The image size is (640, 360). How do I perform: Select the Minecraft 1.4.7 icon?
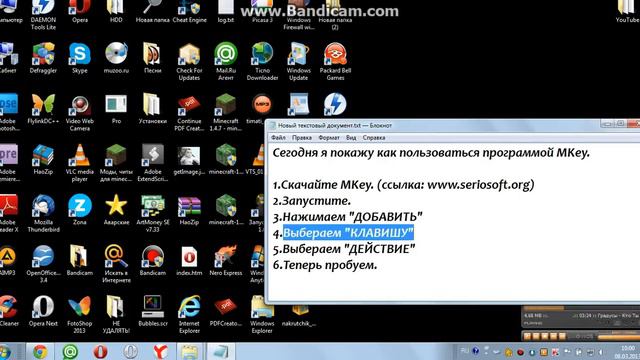[x=226, y=112]
